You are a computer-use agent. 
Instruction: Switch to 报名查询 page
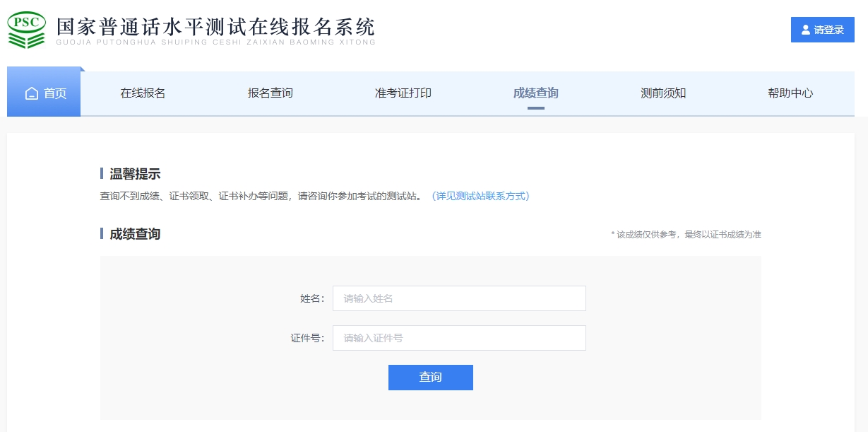[x=270, y=93]
